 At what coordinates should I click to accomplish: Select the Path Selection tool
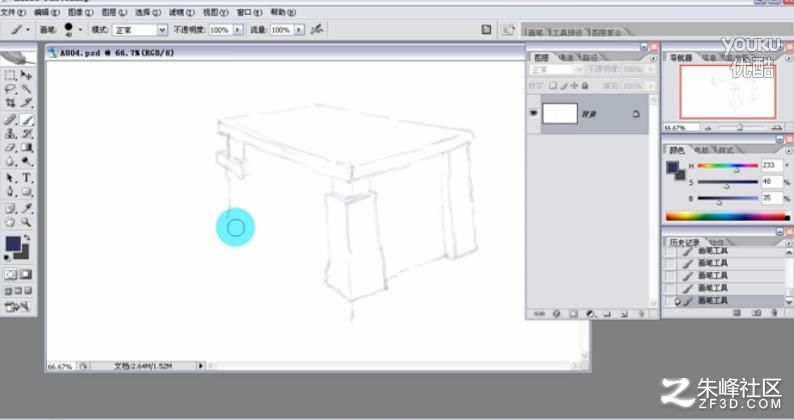(x=10, y=178)
